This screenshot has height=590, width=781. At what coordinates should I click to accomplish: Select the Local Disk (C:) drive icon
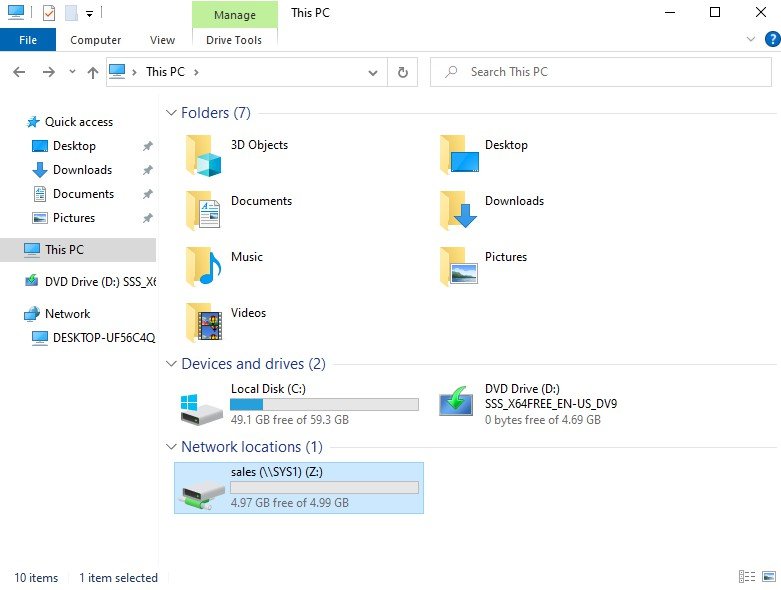tap(201, 410)
